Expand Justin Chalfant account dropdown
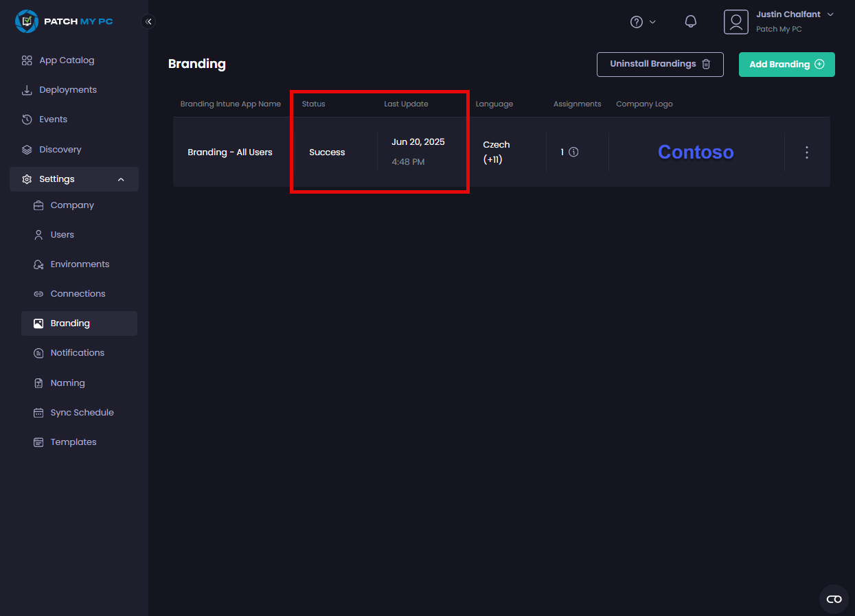The image size is (855, 616). coord(830,14)
